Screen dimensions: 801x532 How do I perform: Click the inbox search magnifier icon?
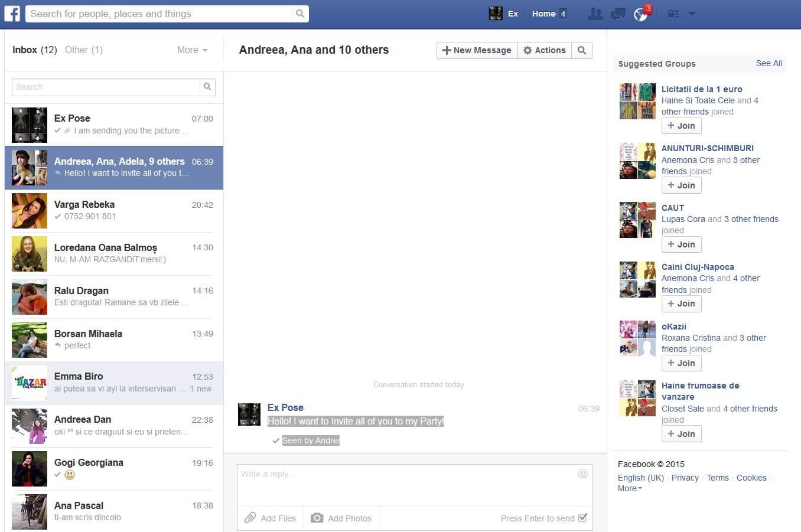(207, 87)
